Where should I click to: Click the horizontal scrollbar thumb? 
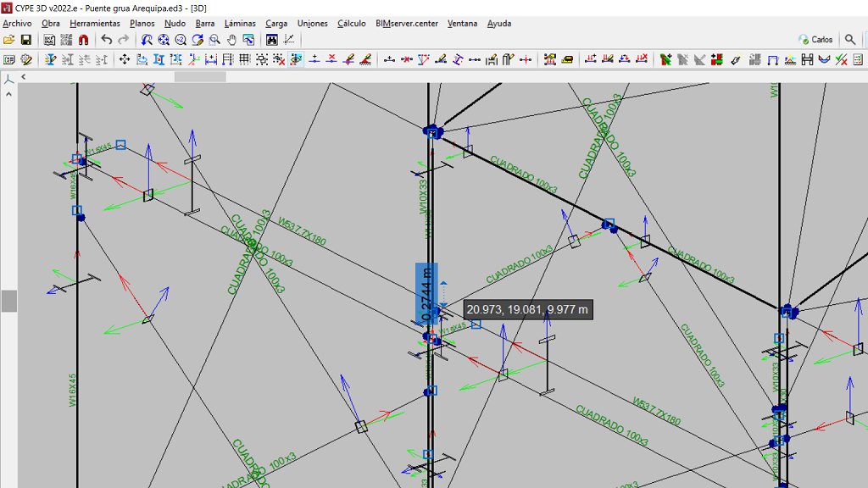tap(200, 77)
